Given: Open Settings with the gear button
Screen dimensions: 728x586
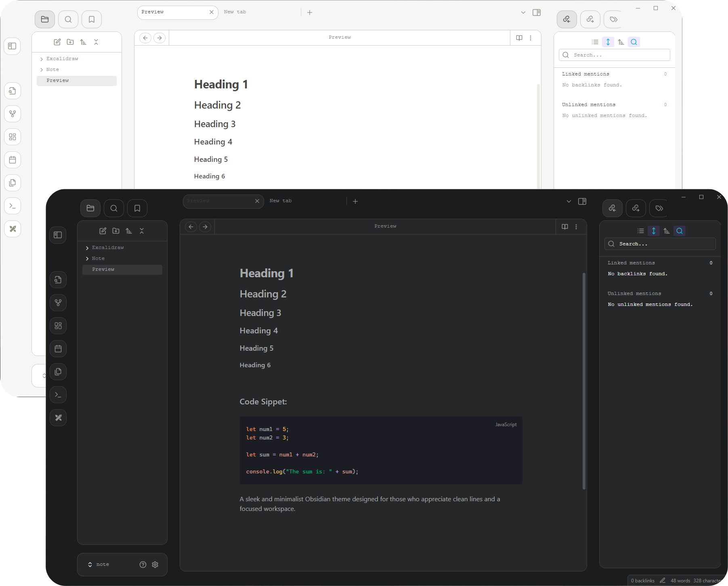Looking at the screenshot, I should click(155, 564).
